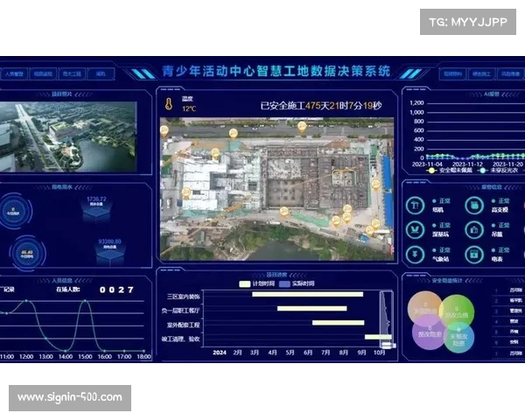Viewport: 525px width, 420px height.
Task: Click 9月 on progress timeline axis
Action: (x=361, y=353)
